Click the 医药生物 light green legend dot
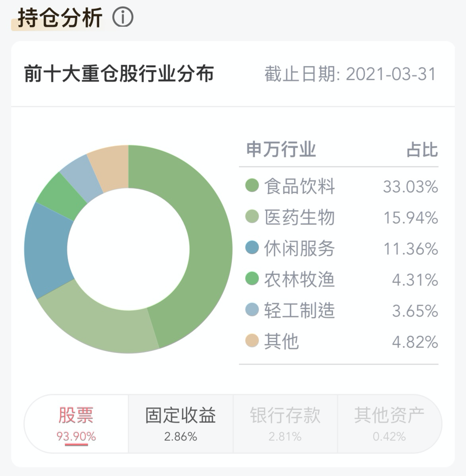 click(252, 217)
